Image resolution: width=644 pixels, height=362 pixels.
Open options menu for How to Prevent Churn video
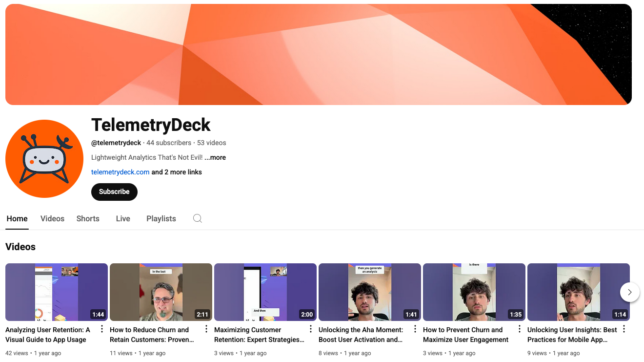(520, 329)
